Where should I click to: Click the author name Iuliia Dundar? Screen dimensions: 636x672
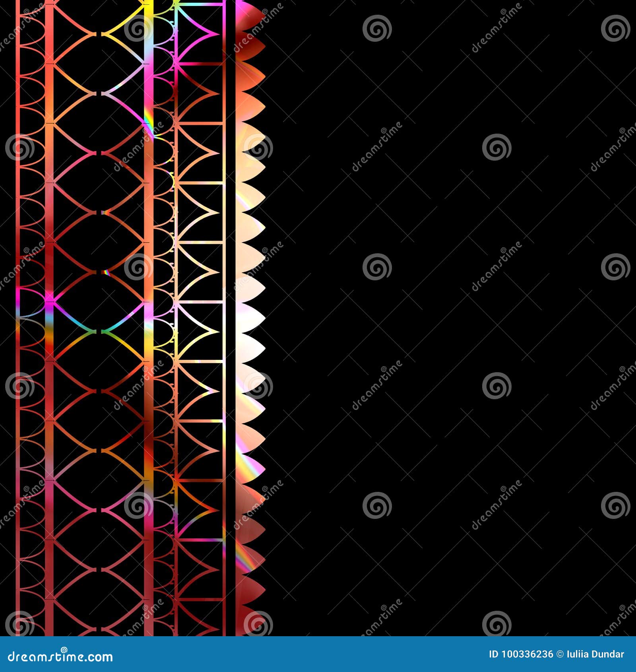click(595, 654)
